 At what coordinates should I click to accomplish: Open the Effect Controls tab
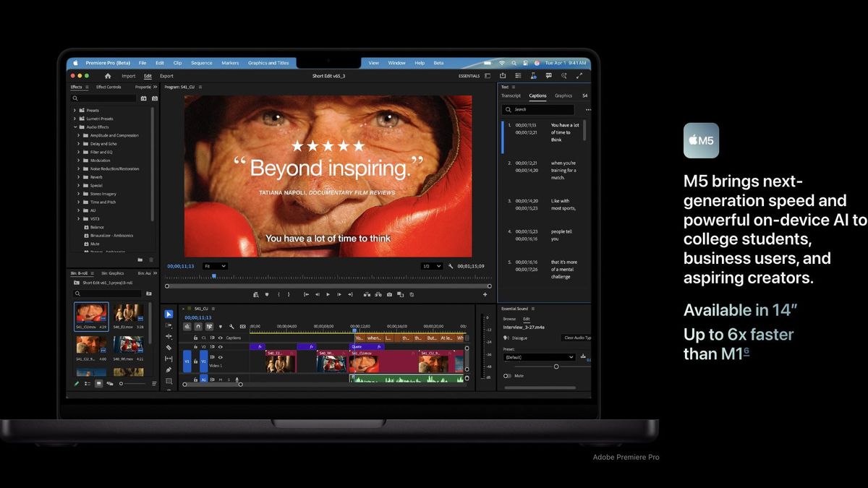109,87
